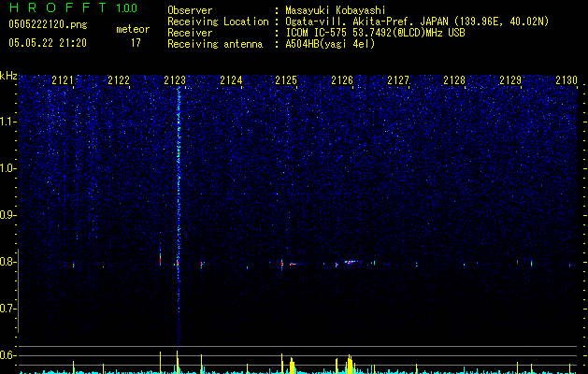Click the time marker 2127
Image resolution: width=588 pixels, height=374 pixels.
pyautogui.click(x=398, y=80)
